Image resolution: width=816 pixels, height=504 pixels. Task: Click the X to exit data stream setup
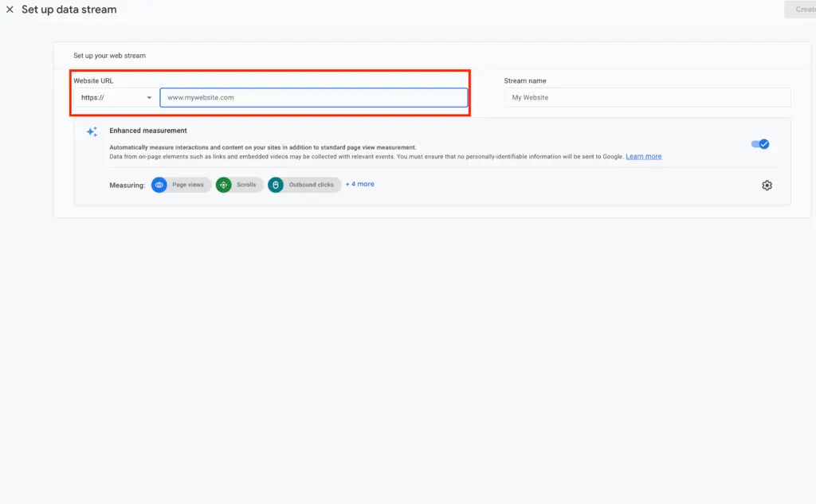pyautogui.click(x=10, y=10)
